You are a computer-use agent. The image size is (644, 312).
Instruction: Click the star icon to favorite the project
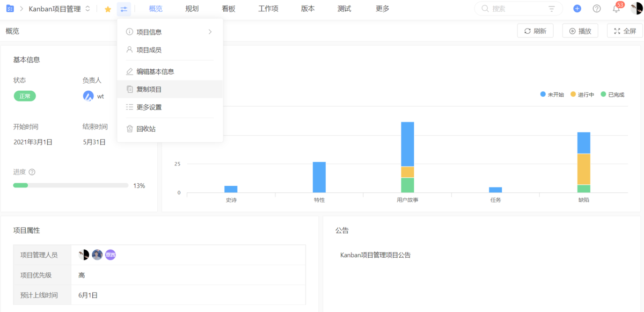pyautogui.click(x=107, y=9)
